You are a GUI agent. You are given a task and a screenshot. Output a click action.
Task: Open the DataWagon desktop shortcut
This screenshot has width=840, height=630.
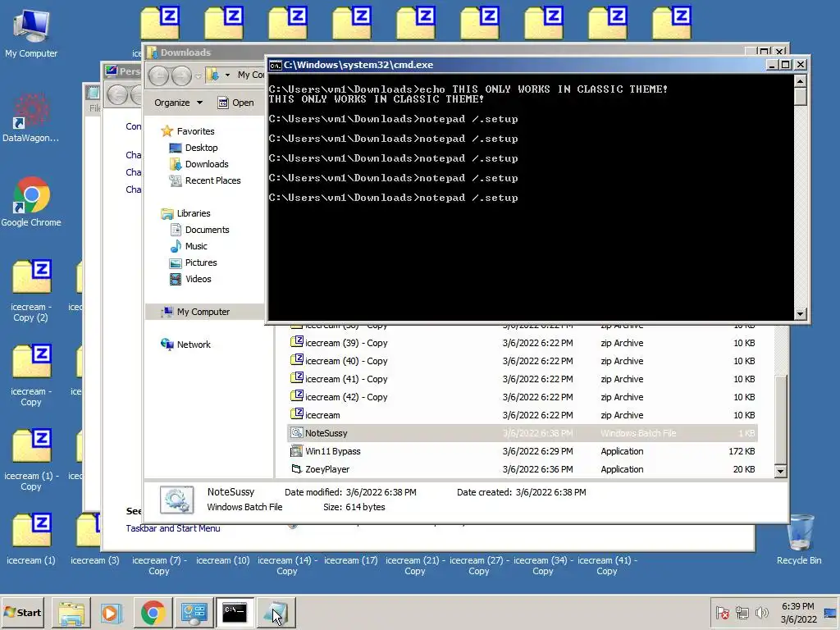(x=30, y=118)
